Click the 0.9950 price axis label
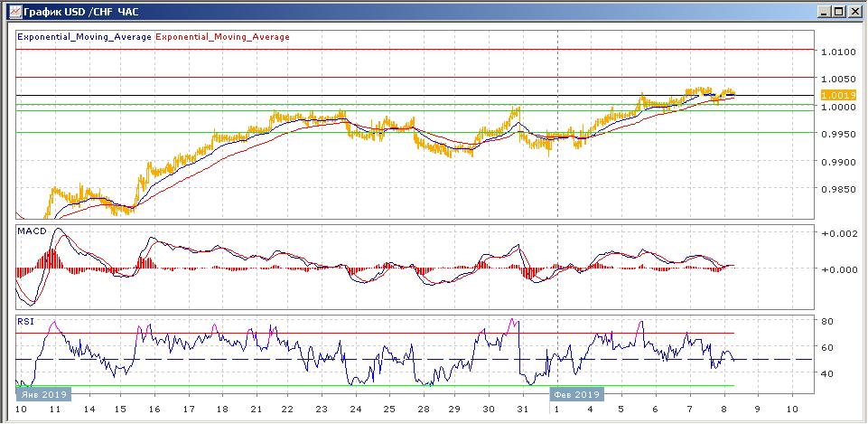The height and width of the screenshot is (424, 868). [838, 135]
